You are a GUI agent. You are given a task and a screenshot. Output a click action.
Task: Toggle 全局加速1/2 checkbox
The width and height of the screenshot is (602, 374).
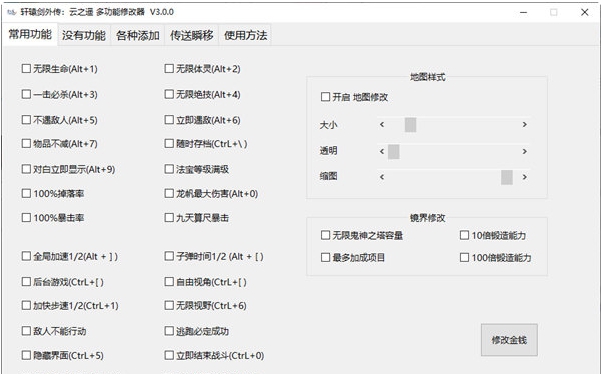click(26, 257)
